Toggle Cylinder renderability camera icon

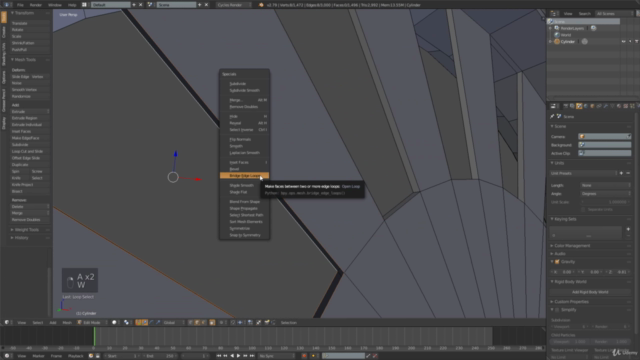point(636,42)
